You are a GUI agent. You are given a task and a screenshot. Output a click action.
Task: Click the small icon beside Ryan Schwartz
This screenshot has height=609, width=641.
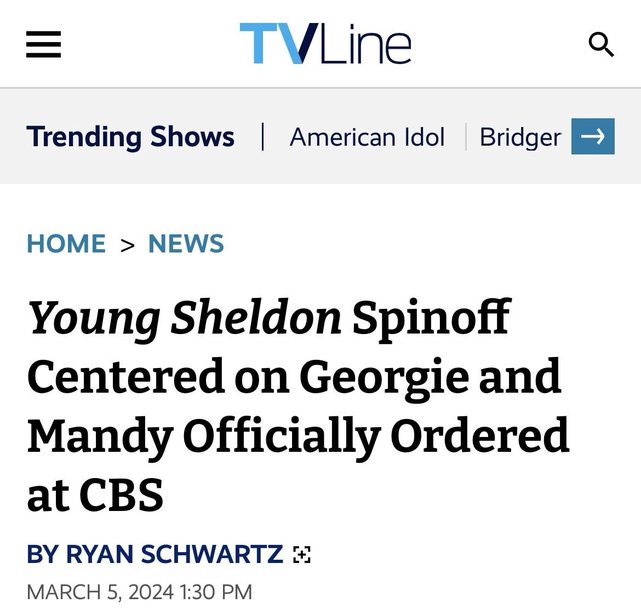[x=301, y=554]
